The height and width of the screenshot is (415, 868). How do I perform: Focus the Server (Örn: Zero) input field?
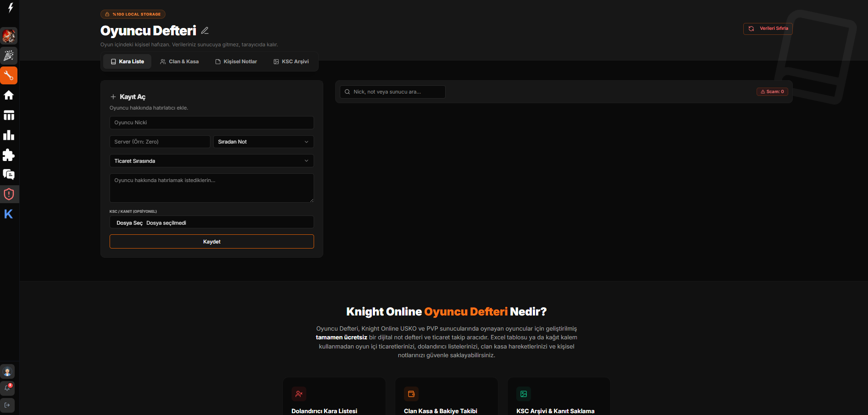point(160,142)
